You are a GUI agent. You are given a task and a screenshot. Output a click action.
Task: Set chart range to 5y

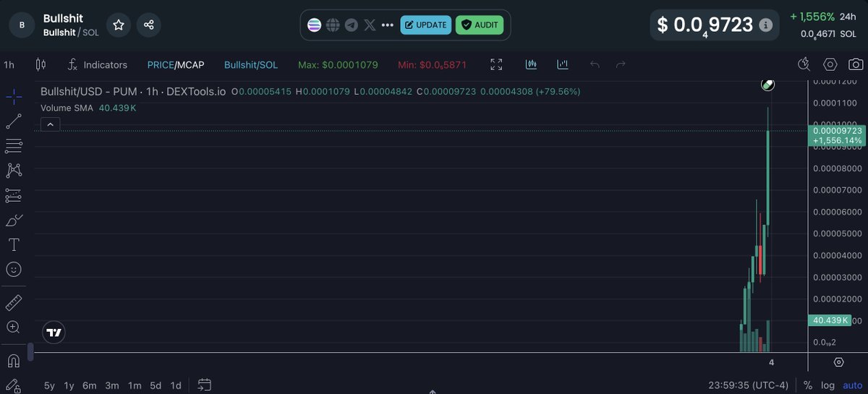[49, 385]
